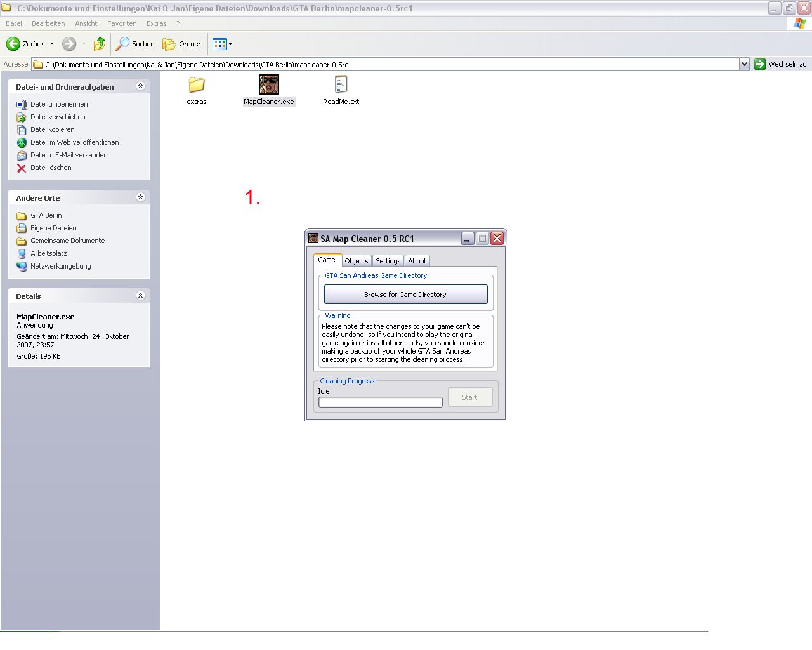Open the Datei menu

pos(14,23)
